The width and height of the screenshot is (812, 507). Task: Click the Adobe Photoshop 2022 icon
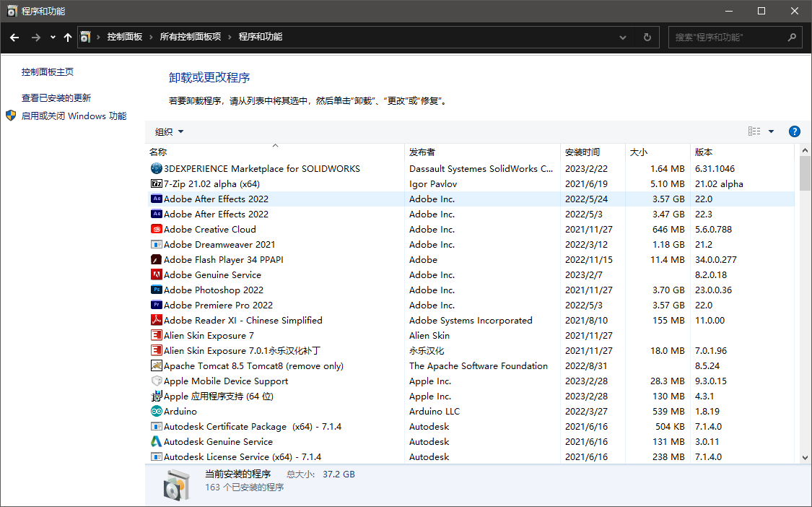tap(157, 290)
